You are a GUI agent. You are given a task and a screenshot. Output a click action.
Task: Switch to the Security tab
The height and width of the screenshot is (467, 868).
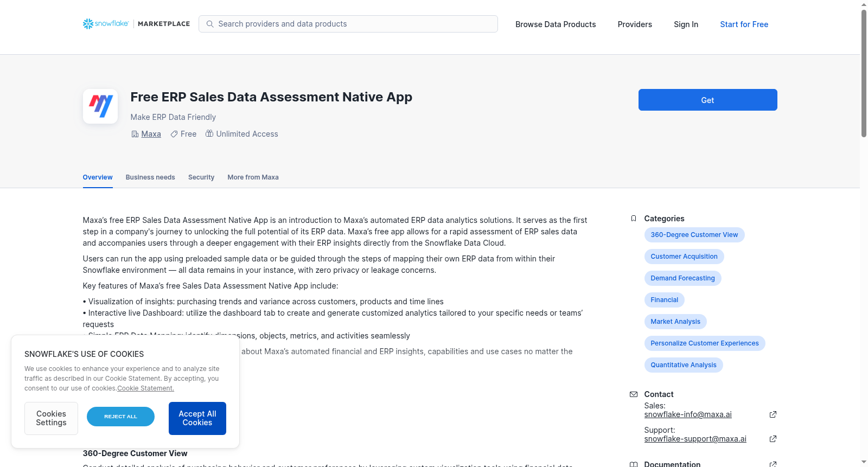pyautogui.click(x=201, y=177)
